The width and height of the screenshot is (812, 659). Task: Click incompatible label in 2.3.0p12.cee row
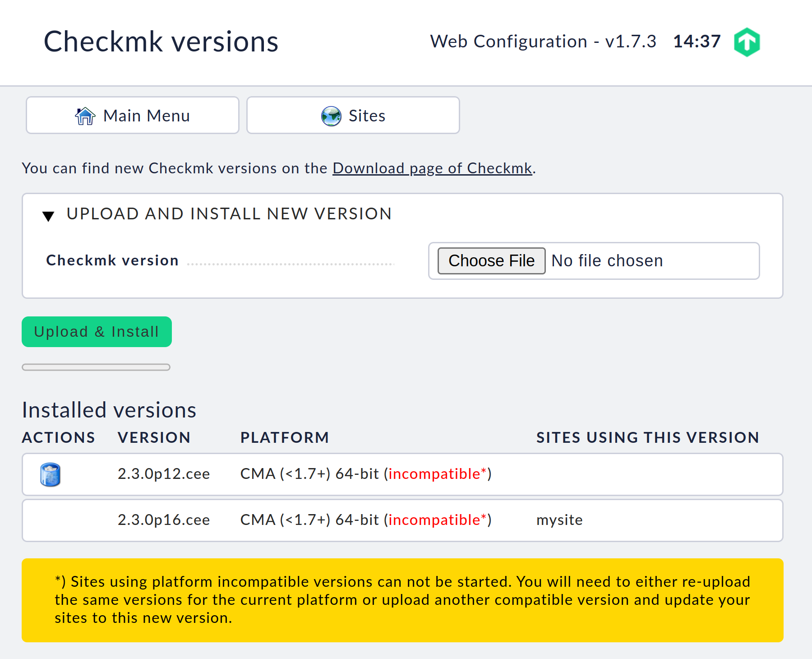437,474
